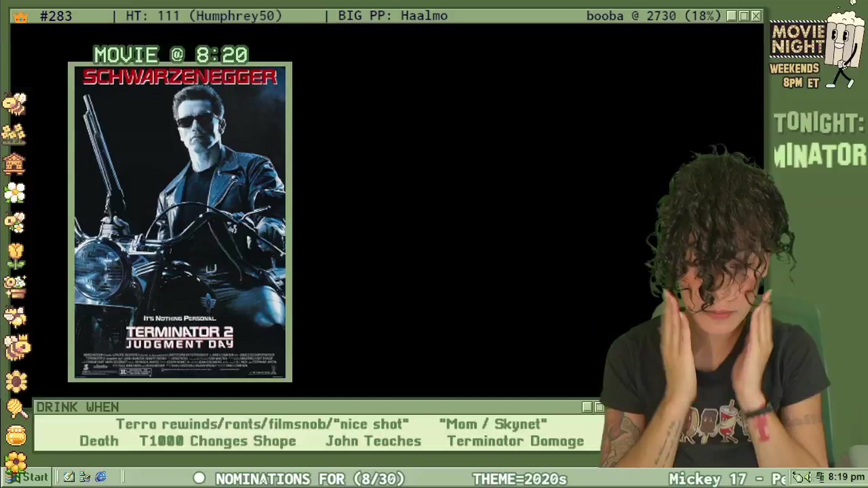Launch the network computers quick-launch icon
The width and height of the screenshot is (868, 488).
coord(85,477)
